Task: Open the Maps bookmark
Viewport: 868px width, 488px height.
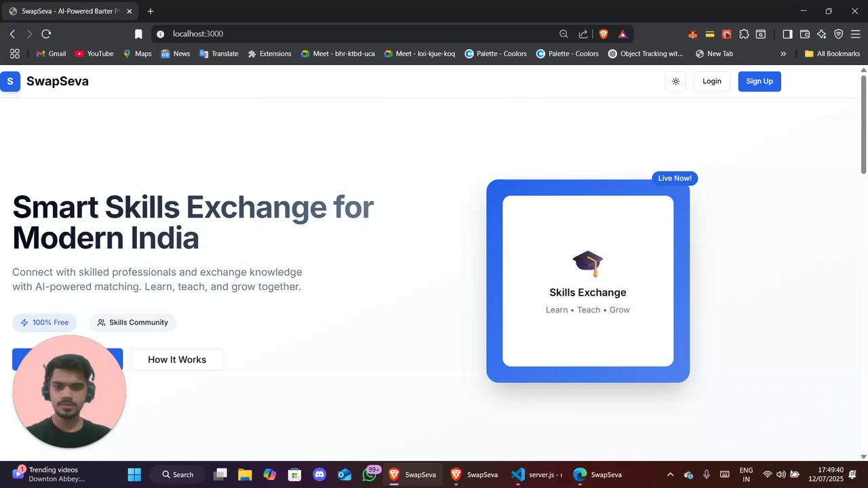Action: pyautogui.click(x=137, y=54)
